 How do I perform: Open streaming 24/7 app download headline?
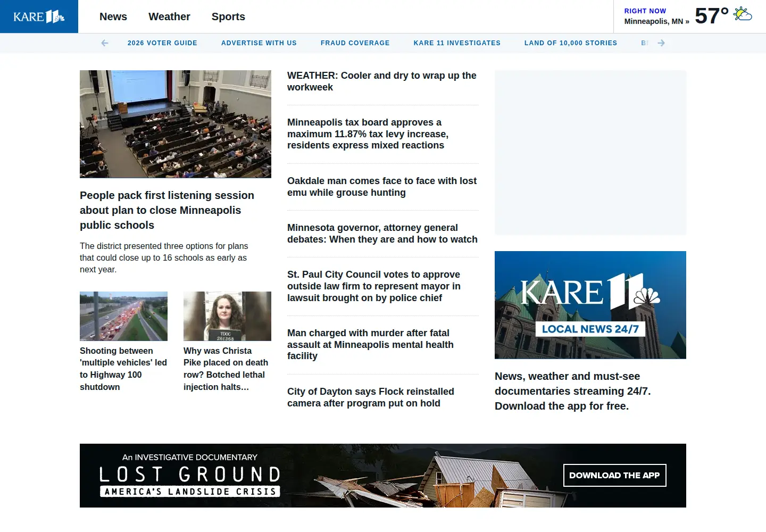[573, 391]
